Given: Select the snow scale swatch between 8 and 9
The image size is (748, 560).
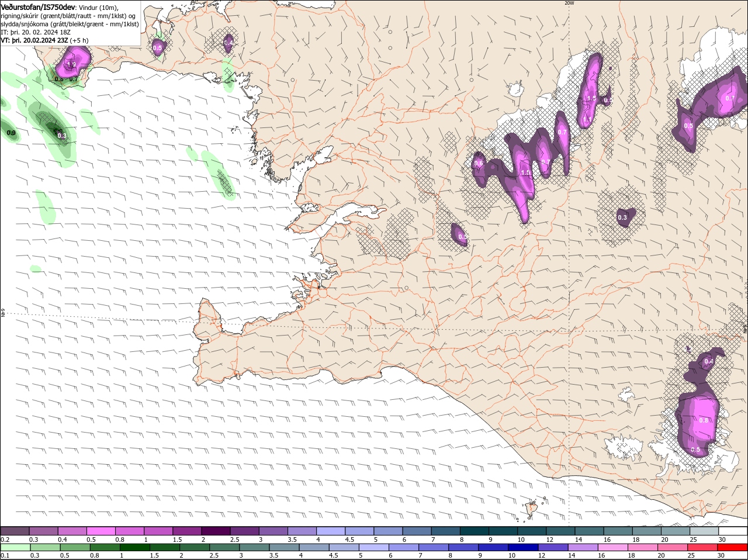Looking at the screenshot, I should 474,531.
